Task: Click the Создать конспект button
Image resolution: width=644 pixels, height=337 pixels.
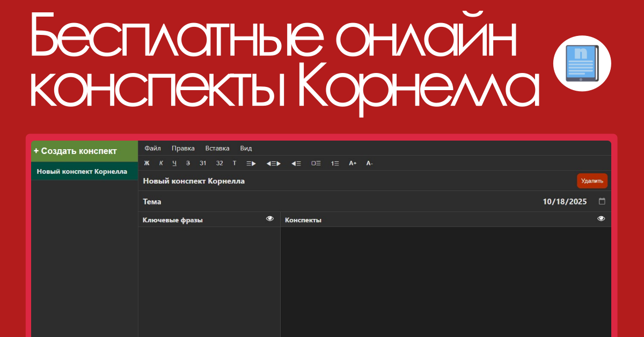Action: tap(85, 151)
